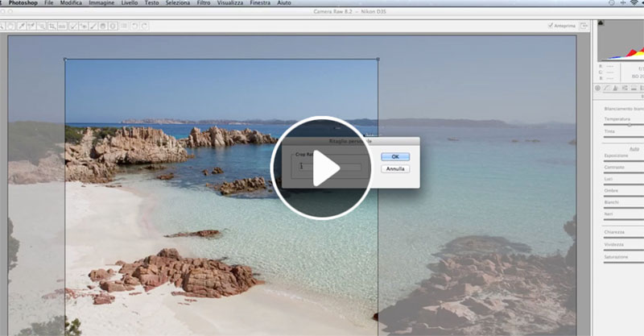The width and height of the screenshot is (644, 336).
Task: Click the histogram graph
Action: pos(621,41)
